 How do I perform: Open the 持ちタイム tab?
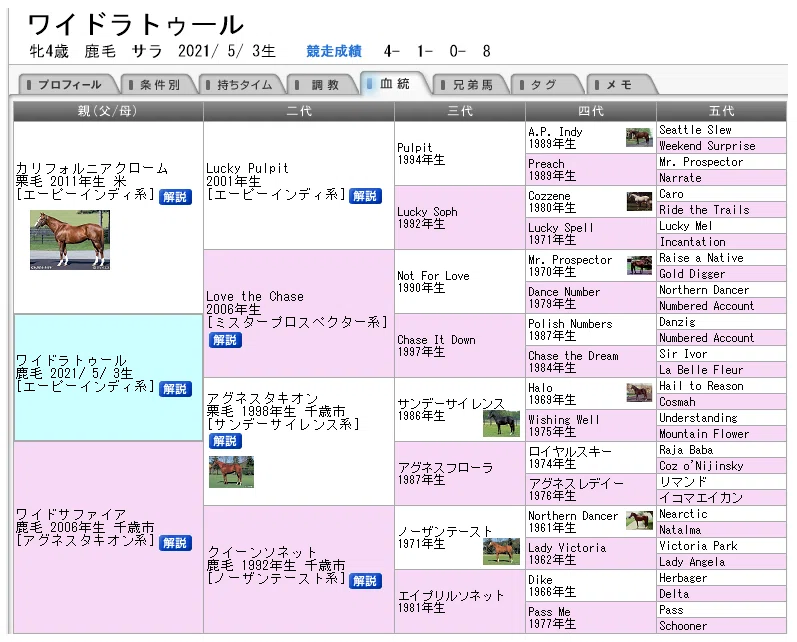242,84
